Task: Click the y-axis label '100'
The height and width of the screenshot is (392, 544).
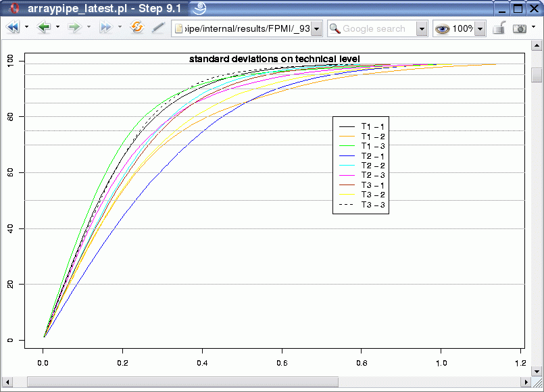Action: pyautogui.click(x=10, y=62)
